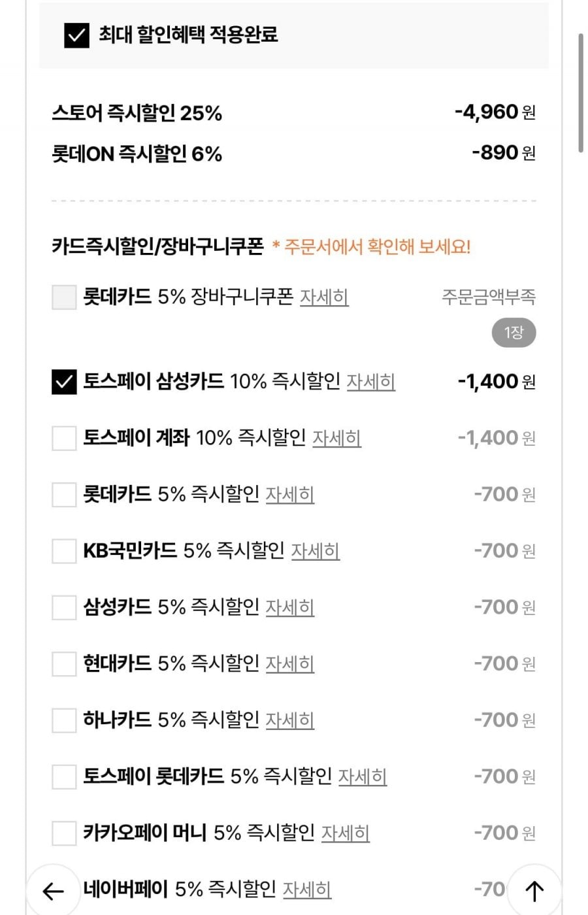Image resolution: width=588 pixels, height=915 pixels.
Task: Click 자세히 next to KB국민카드 discount
Action: (x=315, y=551)
